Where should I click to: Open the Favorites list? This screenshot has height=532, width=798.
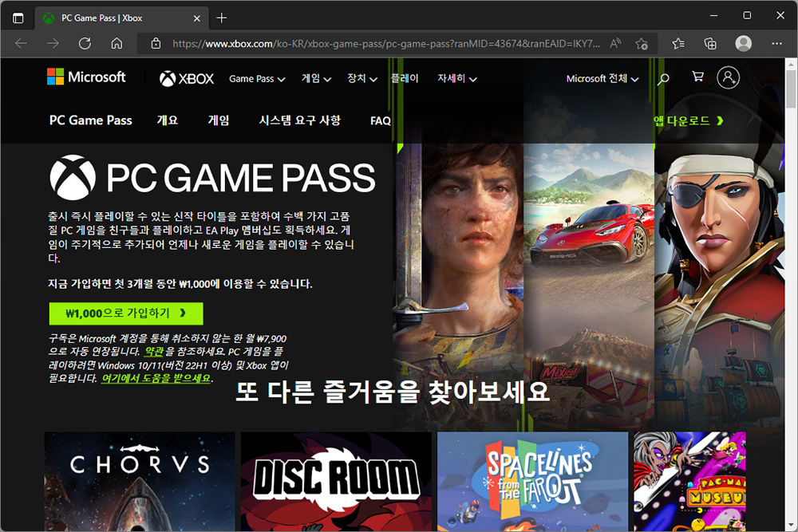[678, 44]
